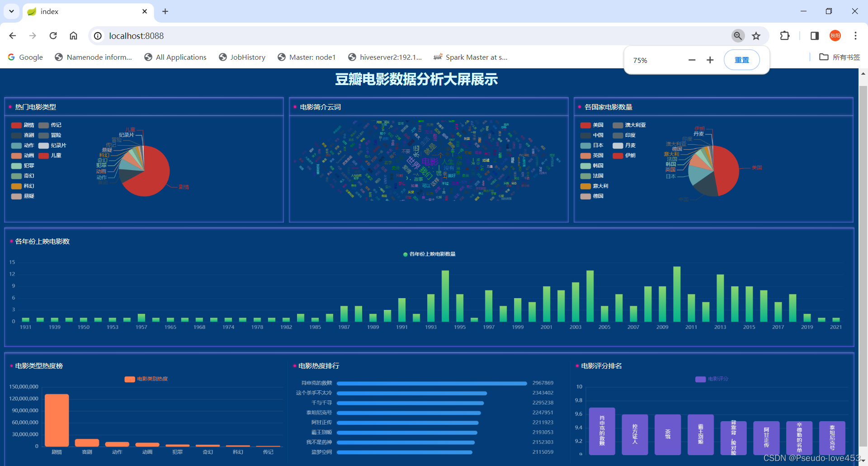Screen dimensions: 868x466
Task: Click the 2010 bar in yearly chart
Action: point(677,294)
